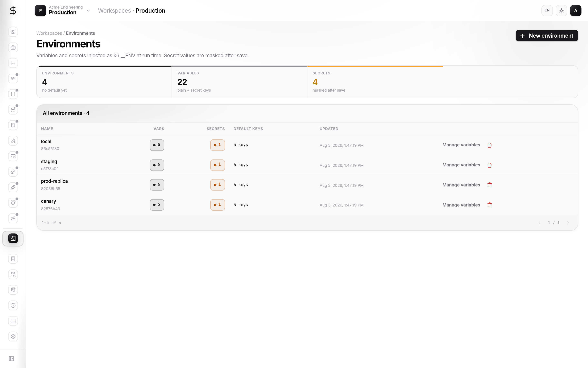Click the Environments stat card showing 4
This screenshot has width=588, height=368.
coord(104,82)
